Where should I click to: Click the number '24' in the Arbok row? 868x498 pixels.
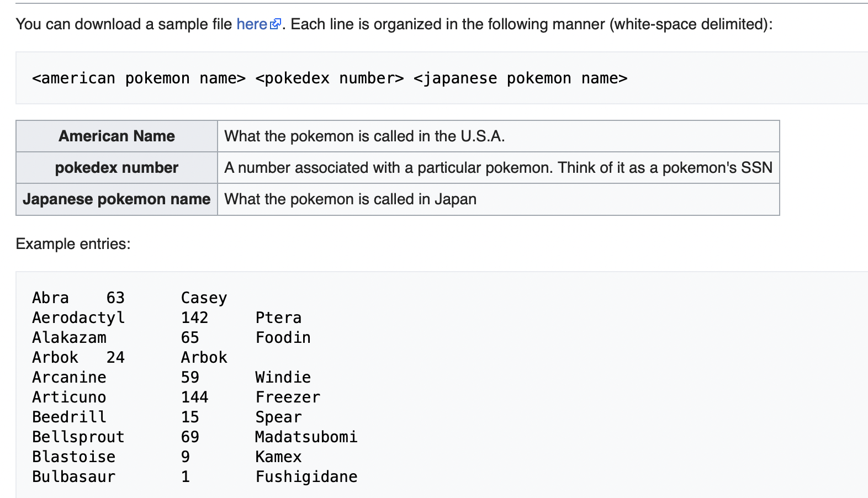[x=115, y=358]
